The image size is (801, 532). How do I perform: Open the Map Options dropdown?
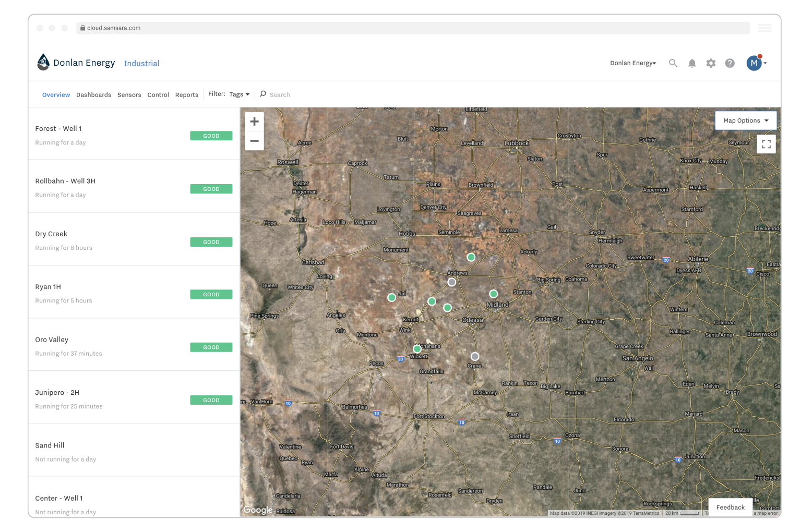click(746, 120)
